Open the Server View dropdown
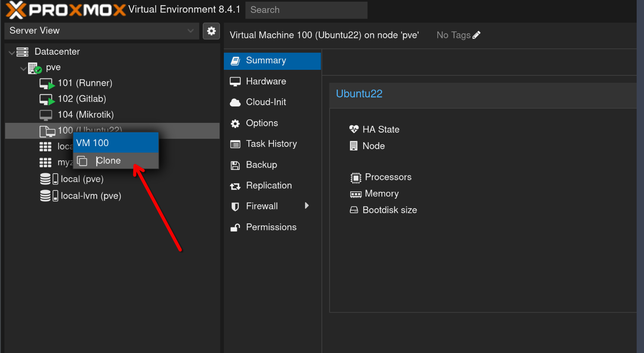 coord(102,31)
